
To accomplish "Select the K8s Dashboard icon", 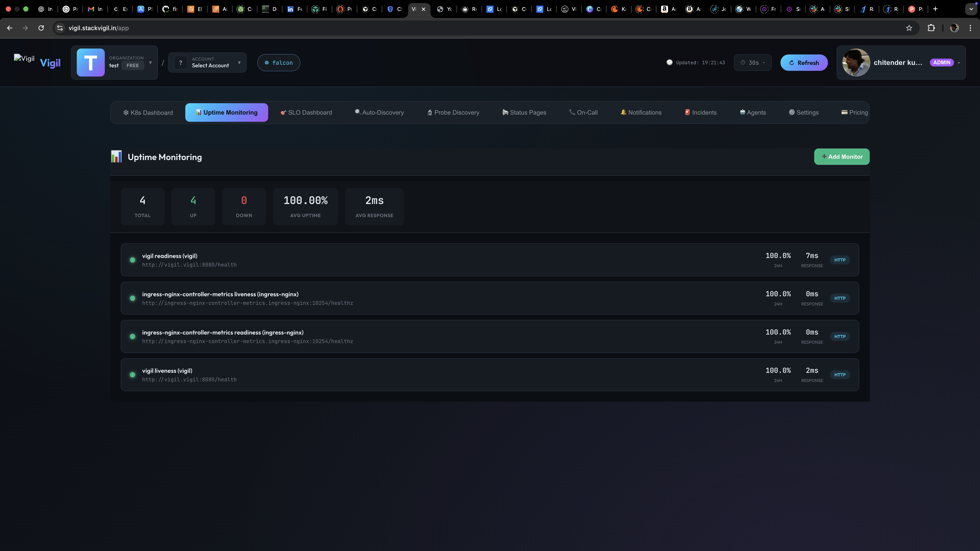I will click(x=126, y=112).
